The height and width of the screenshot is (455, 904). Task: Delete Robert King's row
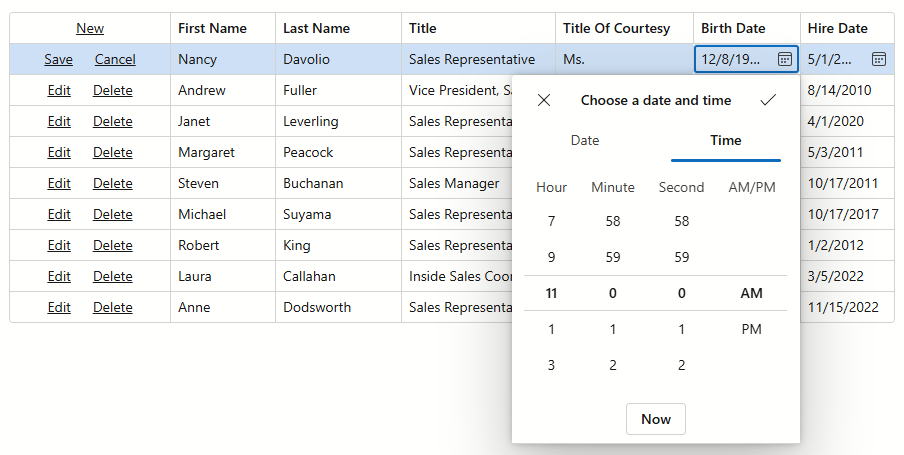112,246
